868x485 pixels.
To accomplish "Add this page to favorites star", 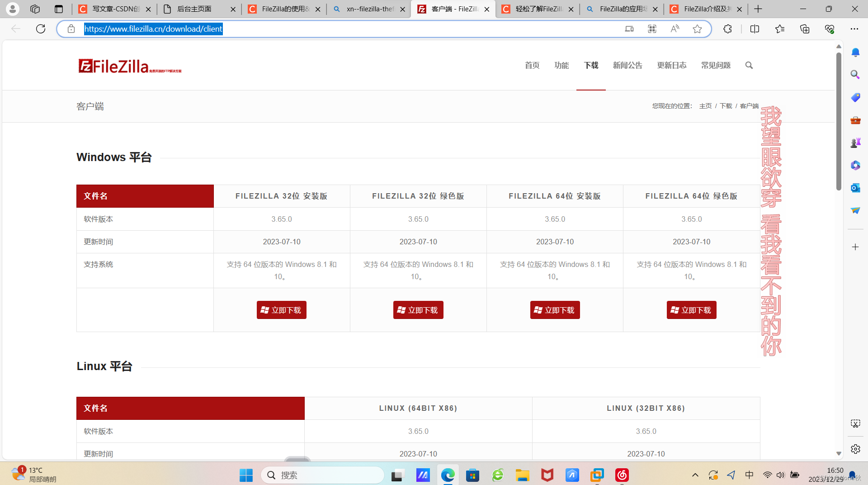I will pyautogui.click(x=697, y=29).
